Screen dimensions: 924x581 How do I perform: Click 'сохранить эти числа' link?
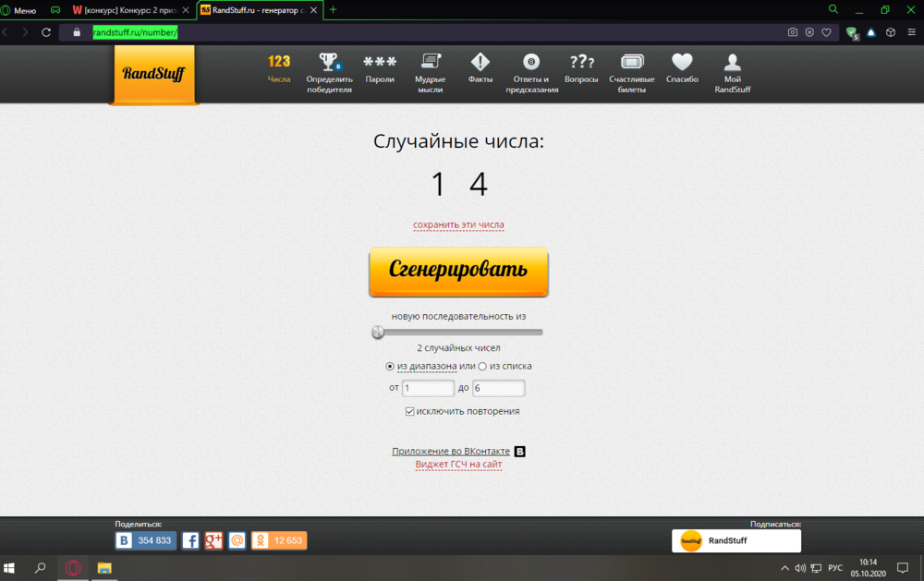[458, 224]
